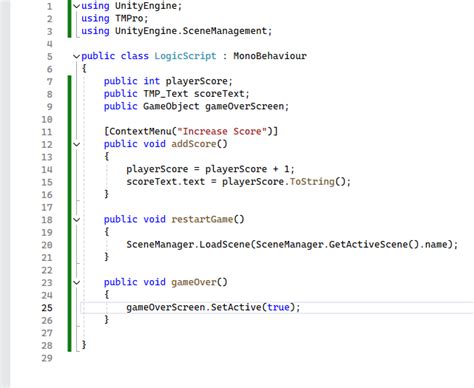Collapse the restartGame method fold chevron
This screenshot has width=474, height=388.
tap(77, 220)
